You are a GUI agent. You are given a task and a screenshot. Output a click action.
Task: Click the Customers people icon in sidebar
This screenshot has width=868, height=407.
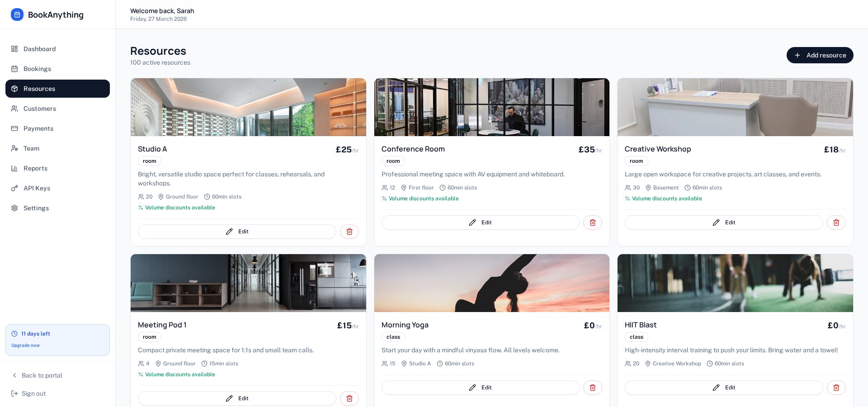click(x=14, y=109)
